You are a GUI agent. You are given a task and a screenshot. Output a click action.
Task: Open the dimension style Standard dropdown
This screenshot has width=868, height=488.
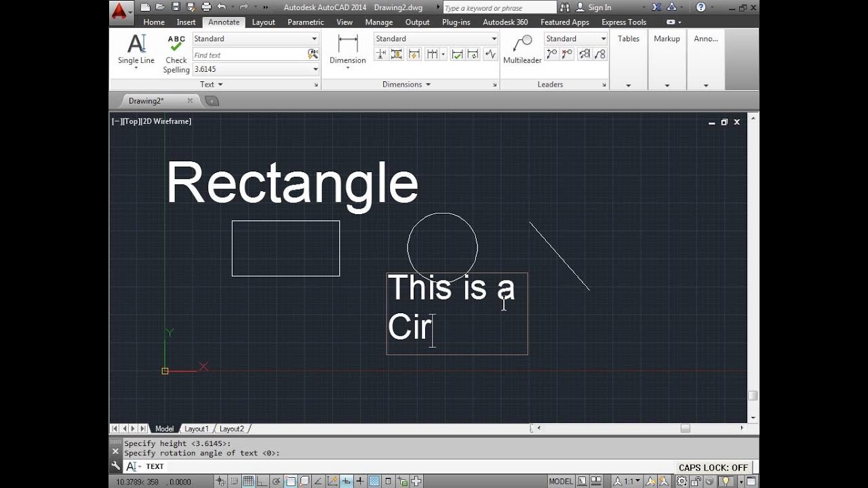pos(435,39)
